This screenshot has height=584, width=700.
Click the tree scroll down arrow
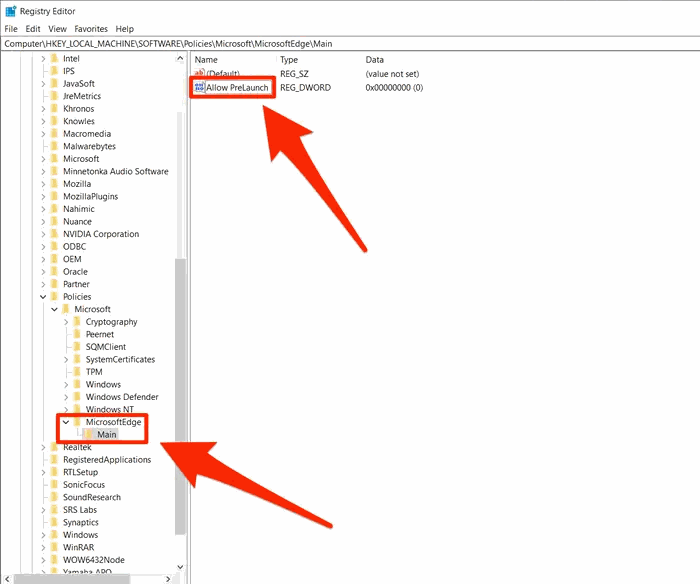pos(180,567)
